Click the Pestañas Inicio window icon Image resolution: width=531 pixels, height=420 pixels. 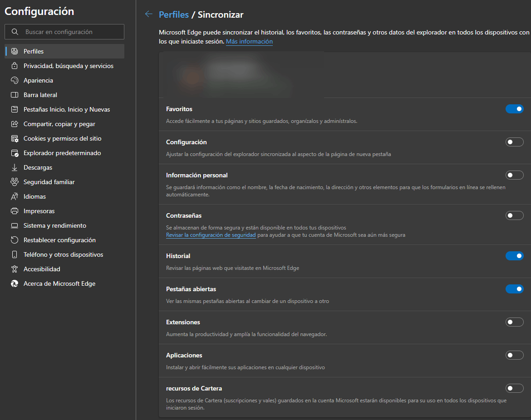[x=15, y=109]
